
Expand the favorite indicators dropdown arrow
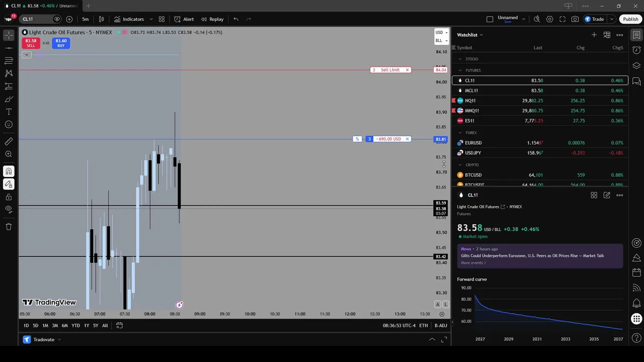click(150, 19)
